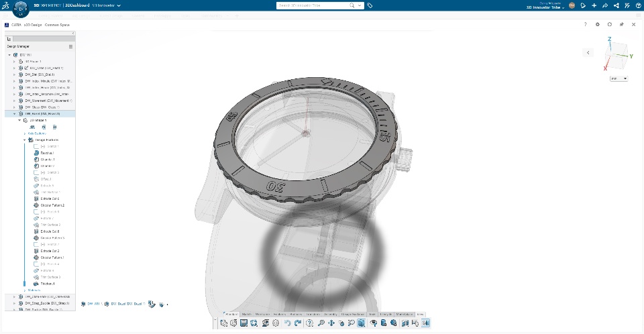Open dropdown below the view cube
The height and width of the screenshot is (334, 644).
tap(619, 78)
